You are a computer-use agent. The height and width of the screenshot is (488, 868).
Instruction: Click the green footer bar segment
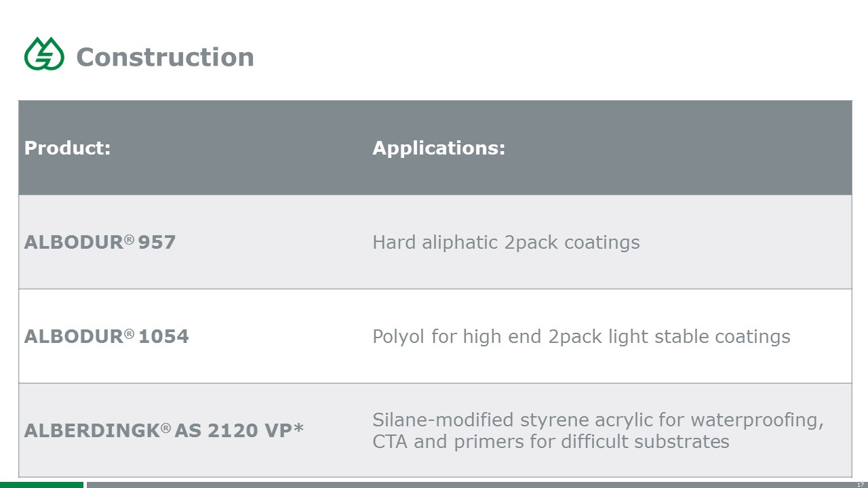[x=41, y=485]
